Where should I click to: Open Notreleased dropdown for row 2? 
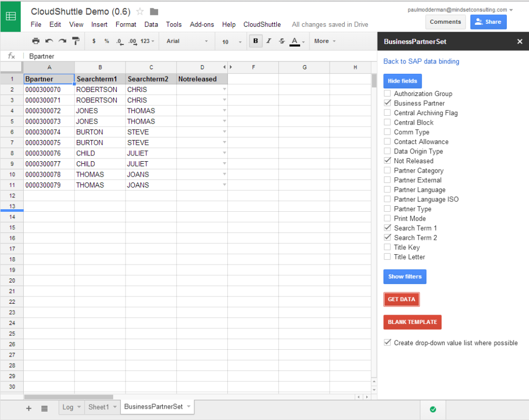pyautogui.click(x=224, y=89)
